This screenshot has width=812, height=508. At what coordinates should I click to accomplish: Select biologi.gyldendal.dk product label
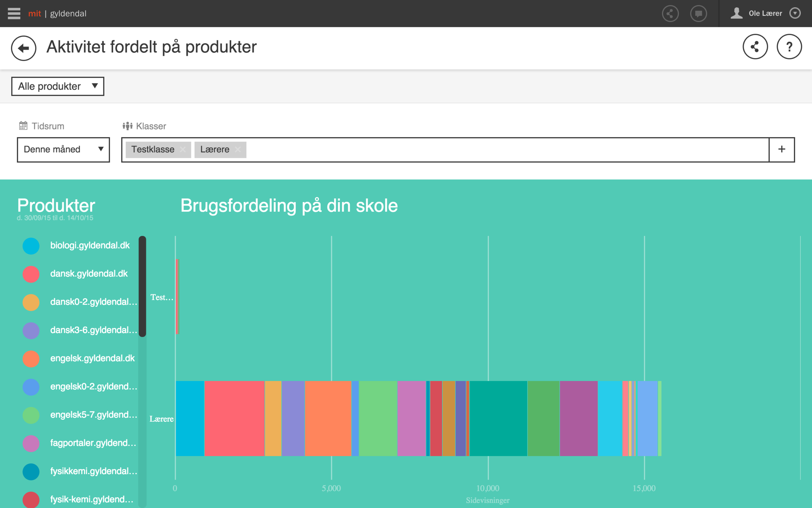(90, 246)
